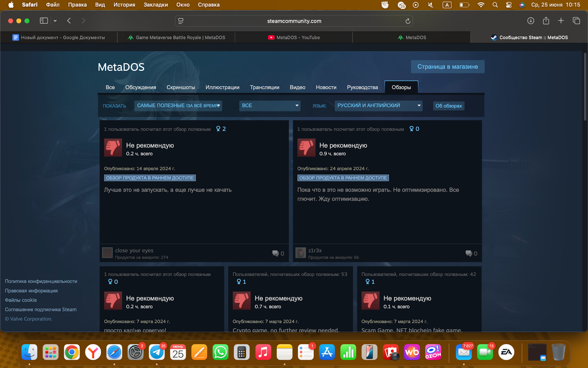Open the Закладки menu
The width and height of the screenshot is (588, 368).
pyautogui.click(x=156, y=5)
